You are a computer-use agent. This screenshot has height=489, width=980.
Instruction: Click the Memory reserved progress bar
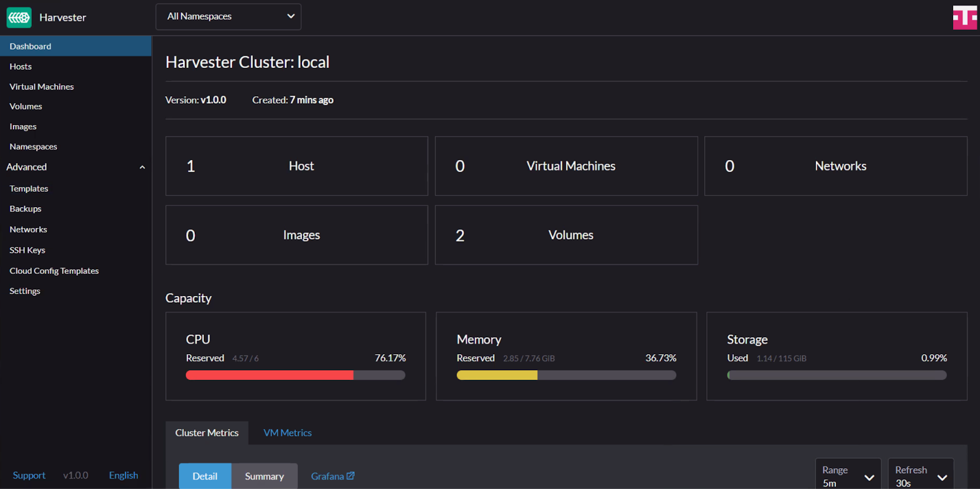coord(567,375)
